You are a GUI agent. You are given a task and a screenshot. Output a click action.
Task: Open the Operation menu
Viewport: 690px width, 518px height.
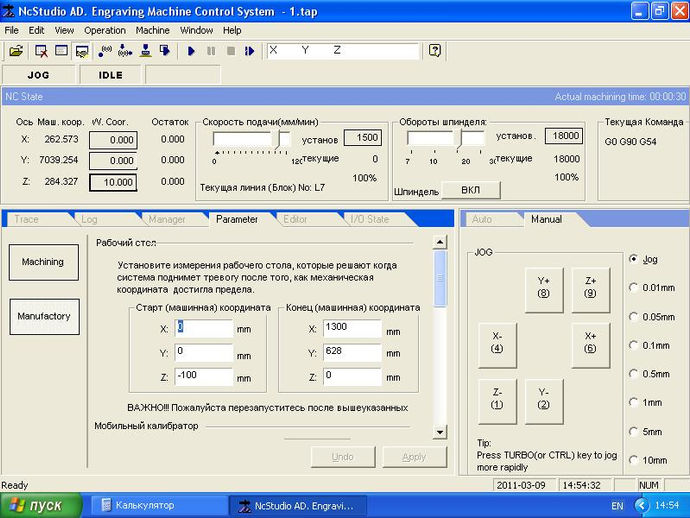point(105,30)
